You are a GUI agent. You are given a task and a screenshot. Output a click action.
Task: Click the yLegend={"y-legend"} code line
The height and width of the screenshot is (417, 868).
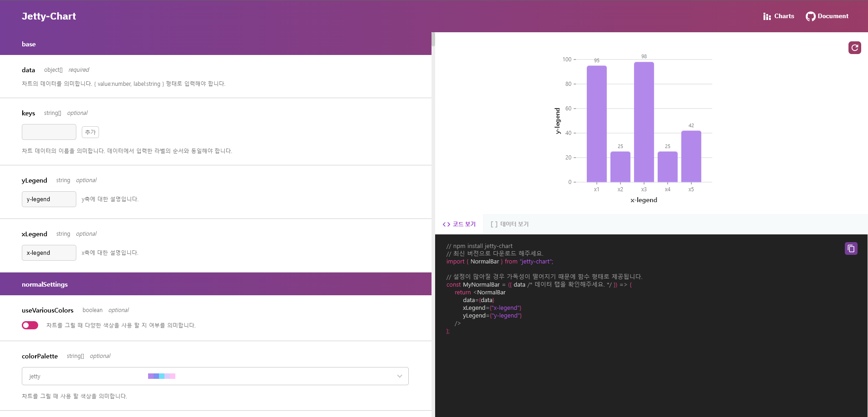click(x=492, y=316)
